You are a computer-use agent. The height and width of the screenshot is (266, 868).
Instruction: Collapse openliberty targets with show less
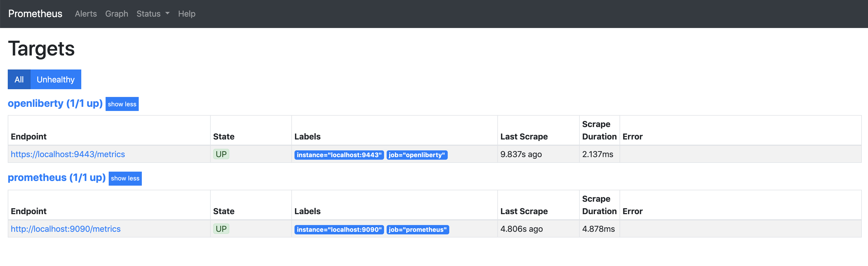pyautogui.click(x=122, y=104)
